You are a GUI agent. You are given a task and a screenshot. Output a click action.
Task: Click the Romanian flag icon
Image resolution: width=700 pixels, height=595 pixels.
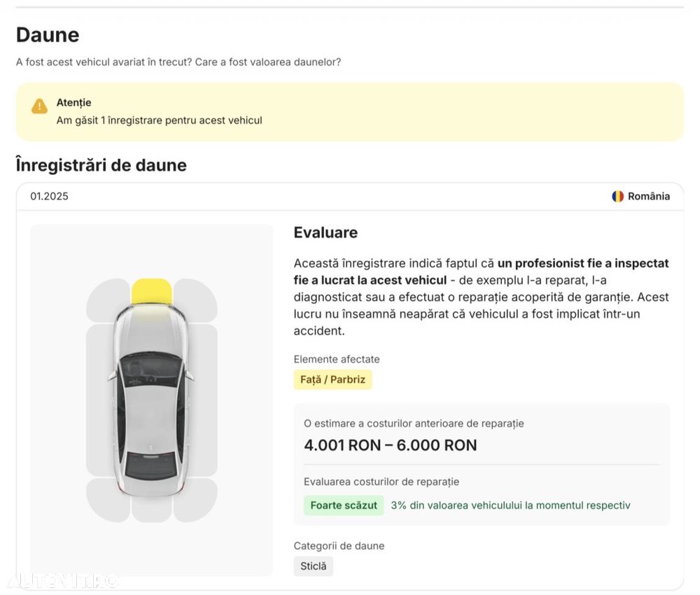coord(617,197)
